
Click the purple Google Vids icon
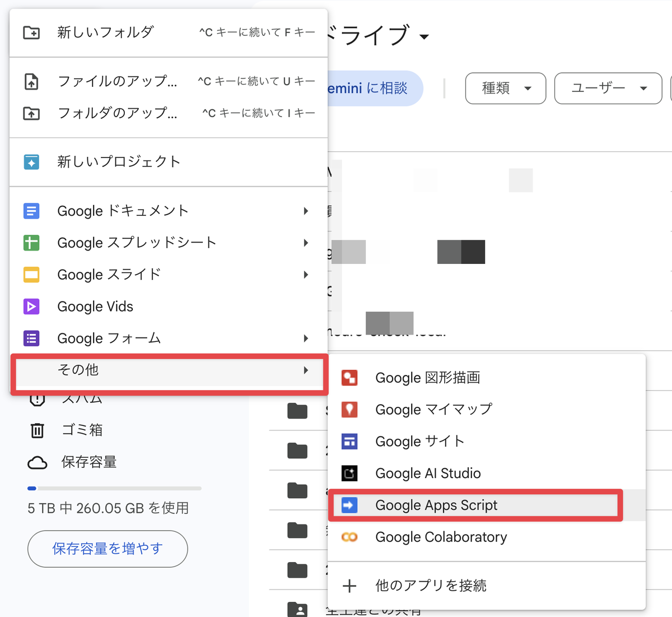tap(31, 307)
